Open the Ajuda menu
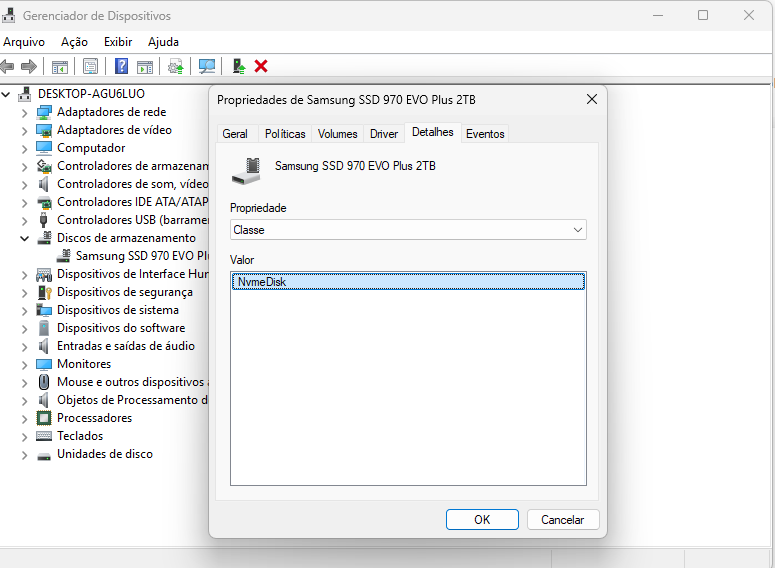This screenshot has height=568, width=775. (163, 42)
